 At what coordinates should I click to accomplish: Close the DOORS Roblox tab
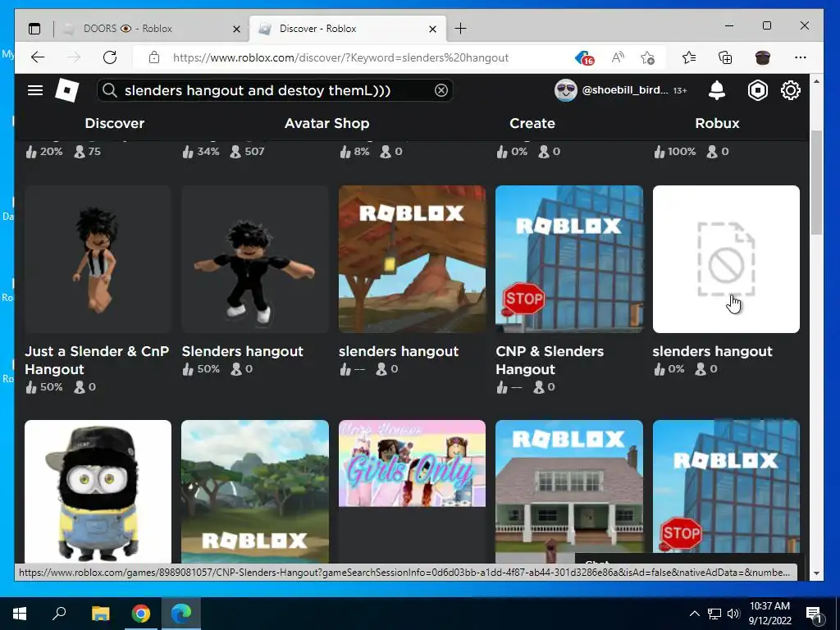236,29
